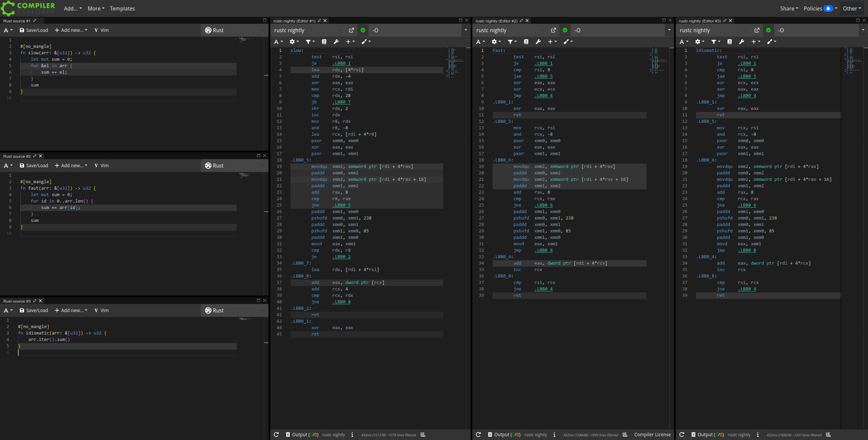Toggle Vim mode in Rust source #3
The height and width of the screenshot is (440, 868).
[101, 310]
